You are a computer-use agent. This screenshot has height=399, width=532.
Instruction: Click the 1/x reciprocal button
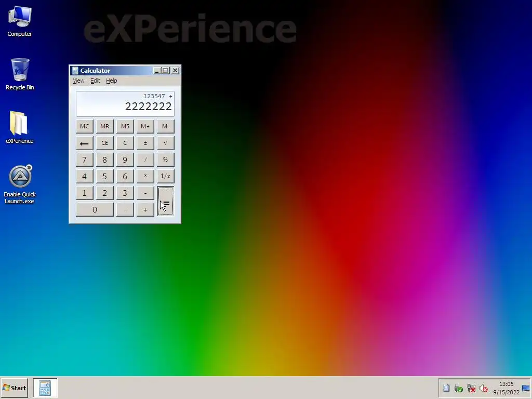coord(166,176)
